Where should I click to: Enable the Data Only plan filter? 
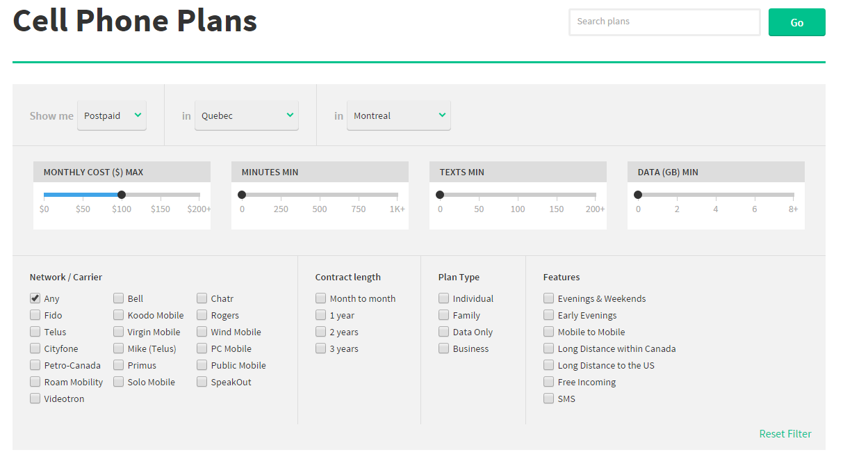click(x=443, y=332)
